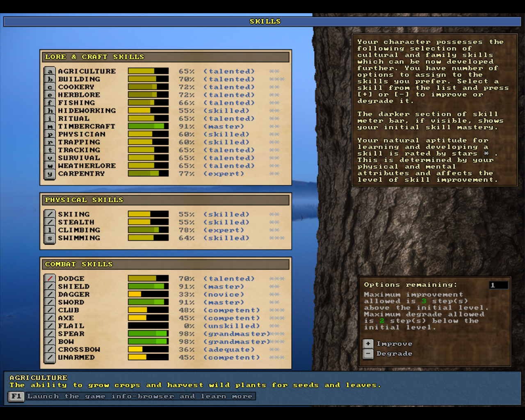
Task: Click the minus button to Degrade skill
Action: tap(368, 354)
